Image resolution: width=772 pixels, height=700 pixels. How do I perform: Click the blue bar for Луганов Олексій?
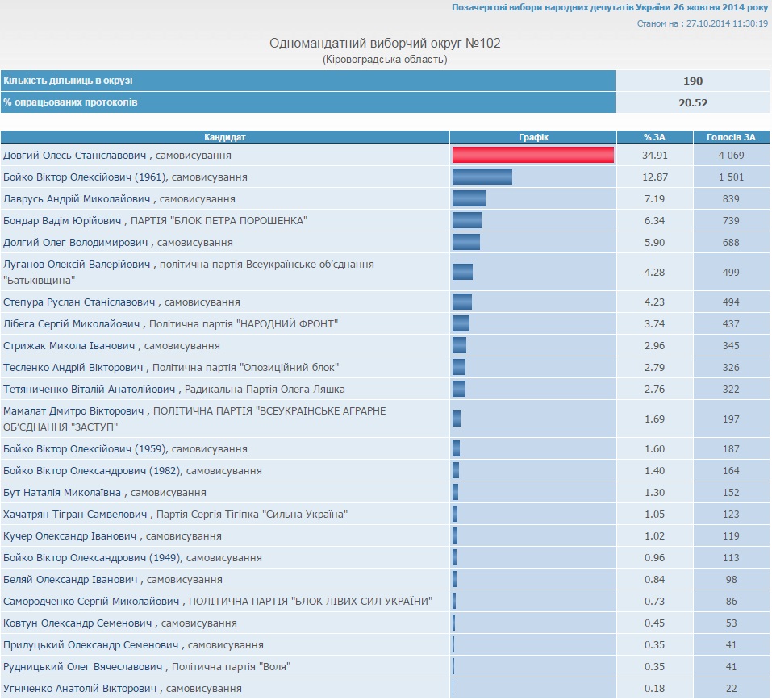[x=462, y=272]
